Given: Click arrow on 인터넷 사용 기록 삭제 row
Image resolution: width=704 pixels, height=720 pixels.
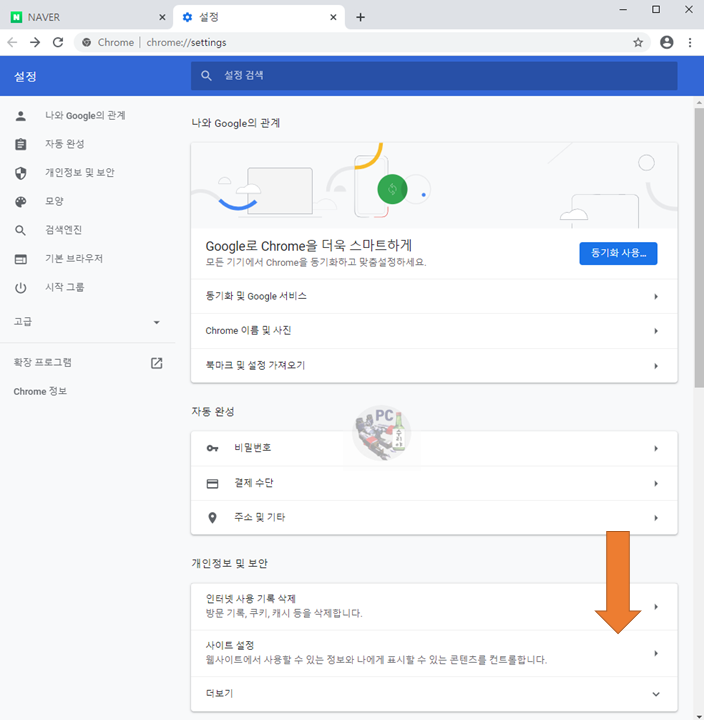Looking at the screenshot, I should [x=656, y=607].
